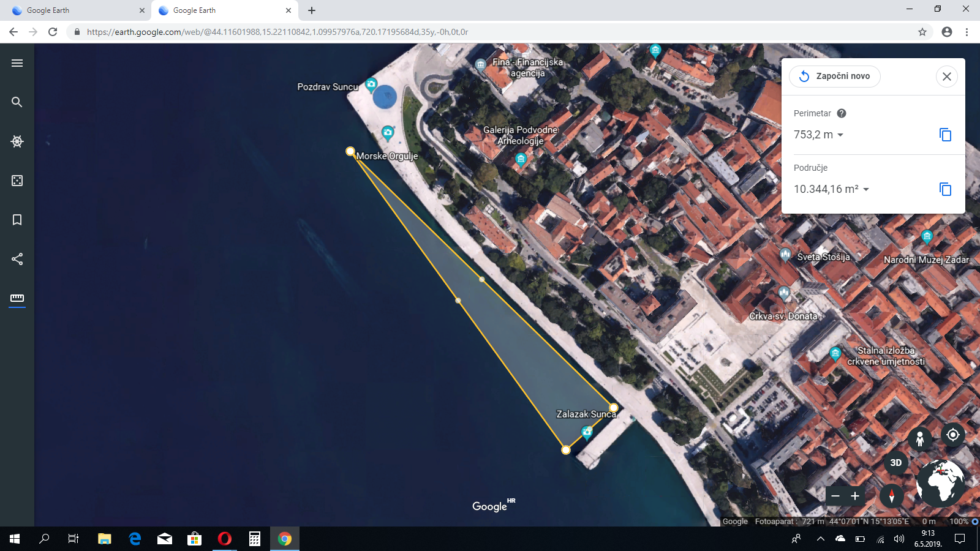Select Fina - Financijska agencija marker
Screen dimensions: 980x551
481,64
